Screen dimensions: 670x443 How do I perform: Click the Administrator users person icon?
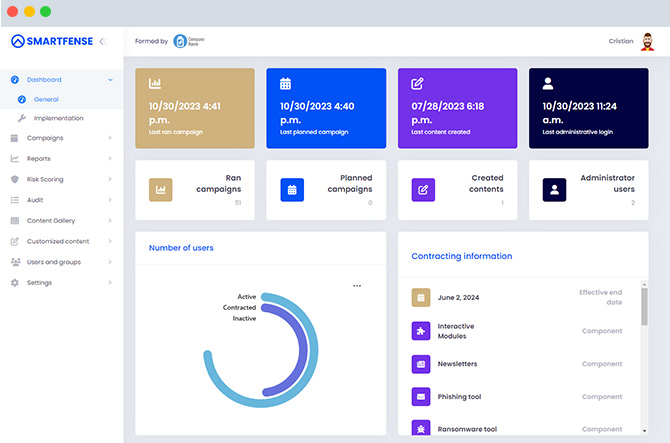[x=555, y=190]
